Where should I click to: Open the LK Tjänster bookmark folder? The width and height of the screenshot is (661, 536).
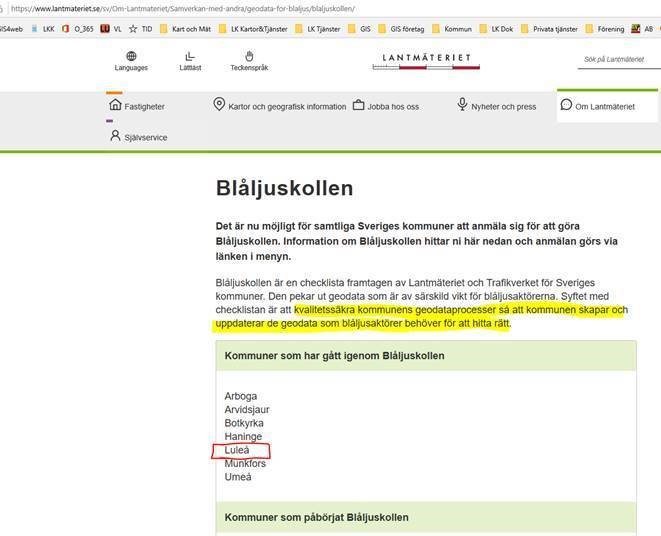pos(317,29)
